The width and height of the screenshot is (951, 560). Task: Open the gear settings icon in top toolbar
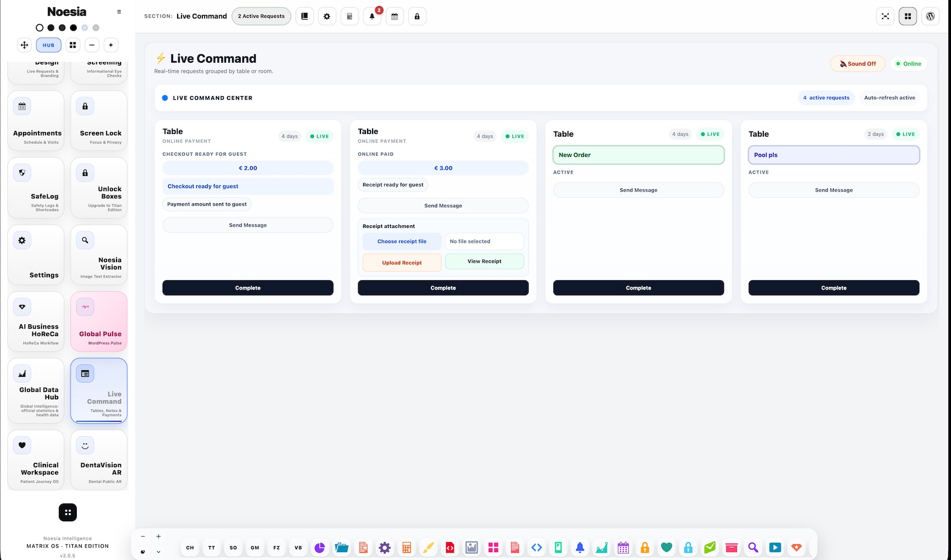pyautogui.click(x=327, y=16)
